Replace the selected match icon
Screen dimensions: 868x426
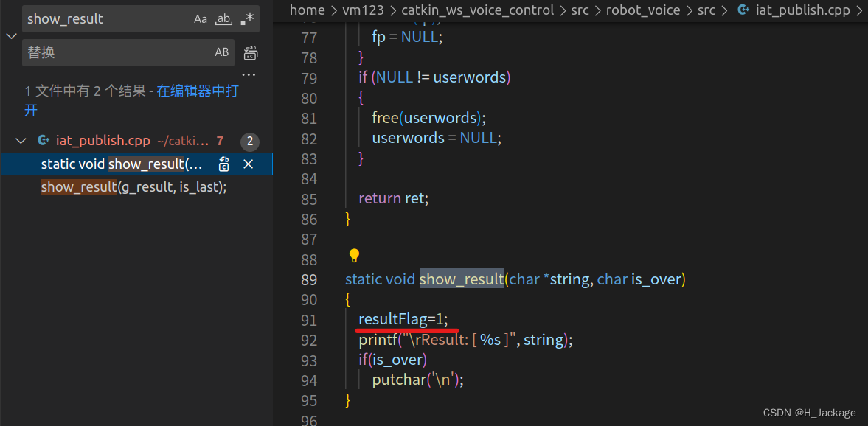[224, 164]
